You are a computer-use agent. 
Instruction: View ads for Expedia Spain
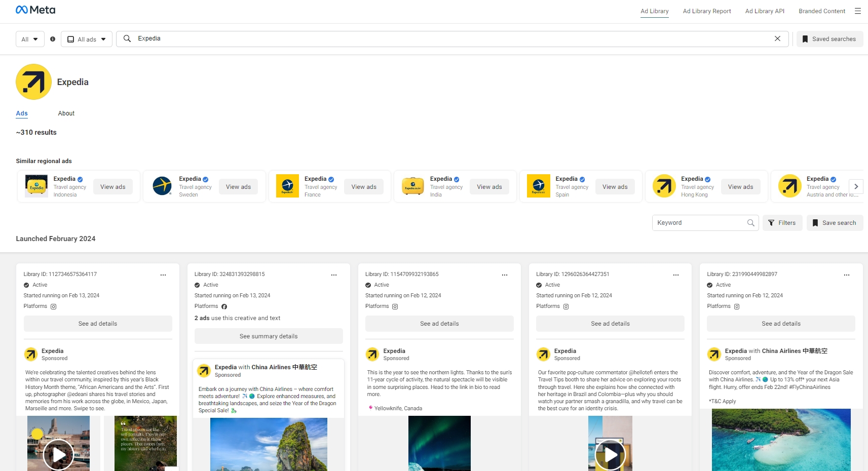(615, 187)
